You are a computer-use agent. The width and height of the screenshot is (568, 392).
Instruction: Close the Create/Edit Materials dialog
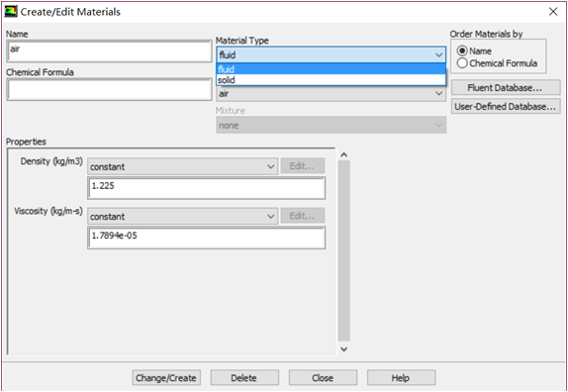click(553, 12)
